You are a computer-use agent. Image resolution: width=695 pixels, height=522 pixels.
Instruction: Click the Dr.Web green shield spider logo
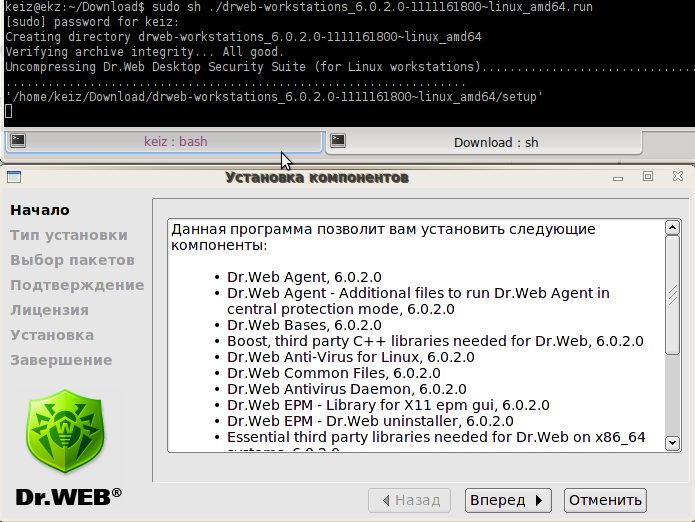[x=65, y=431]
